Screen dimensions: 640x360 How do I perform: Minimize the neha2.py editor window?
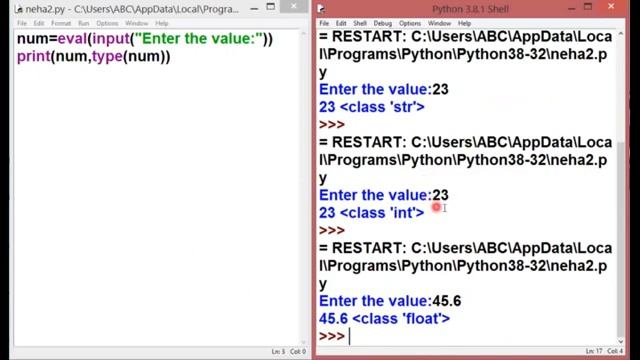tap(254, 8)
